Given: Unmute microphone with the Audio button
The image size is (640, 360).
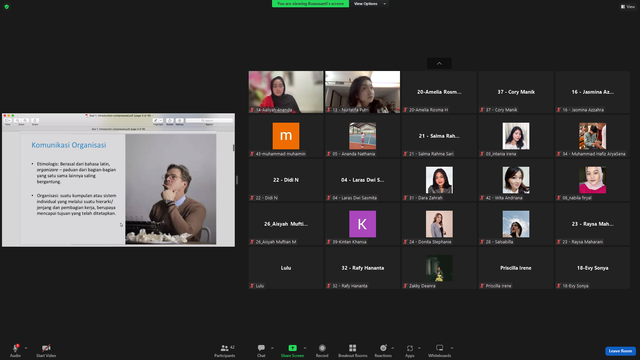Looking at the screenshot, I should tap(16, 350).
